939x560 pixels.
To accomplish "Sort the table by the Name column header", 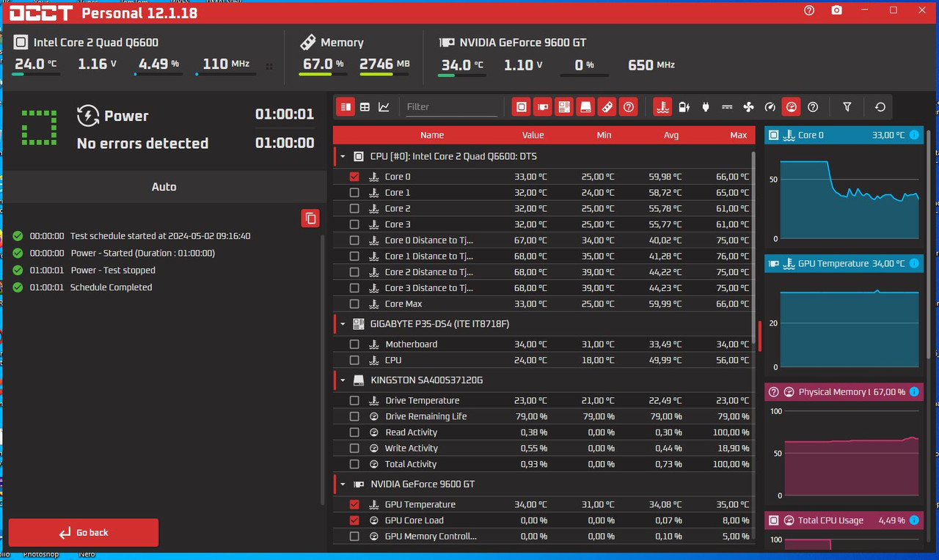I will click(x=431, y=135).
